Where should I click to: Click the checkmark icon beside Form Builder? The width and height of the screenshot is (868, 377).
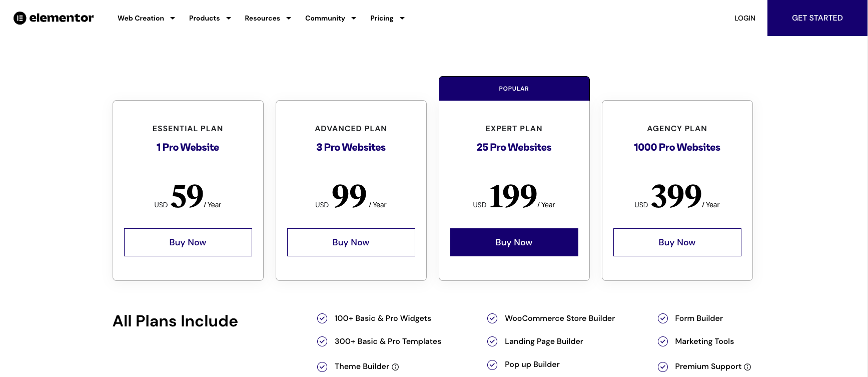point(663,318)
